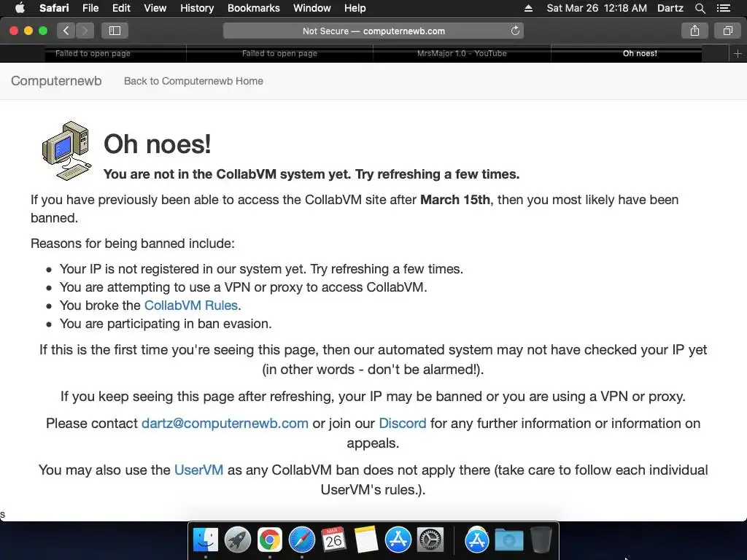Reload the page with the refresh icon
747x560 pixels.
[515, 31]
